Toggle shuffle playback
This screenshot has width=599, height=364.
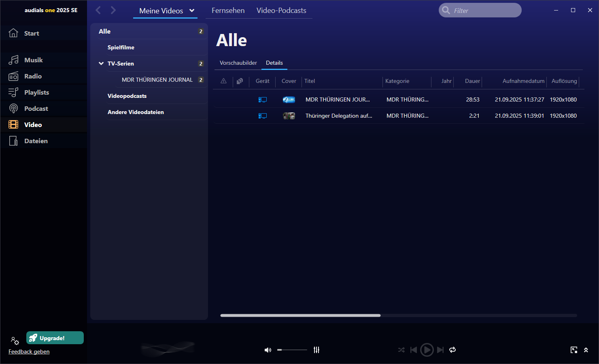(x=401, y=350)
